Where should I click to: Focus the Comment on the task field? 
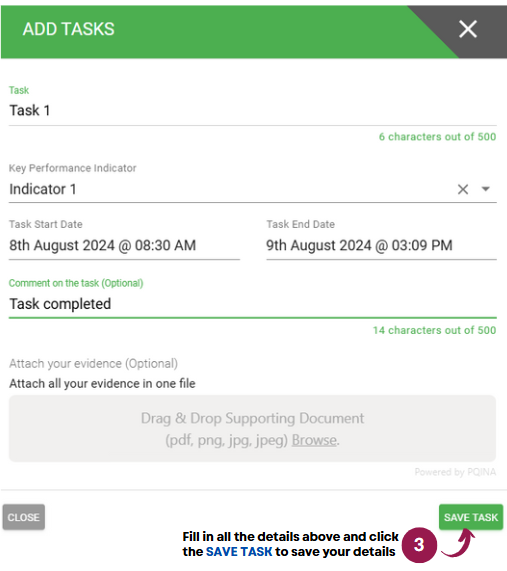coord(253,304)
